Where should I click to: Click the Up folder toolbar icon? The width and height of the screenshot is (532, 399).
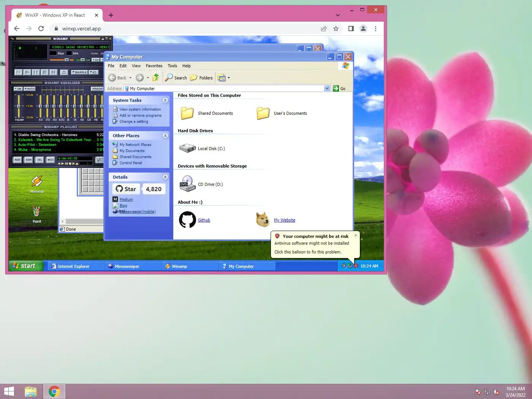156,78
